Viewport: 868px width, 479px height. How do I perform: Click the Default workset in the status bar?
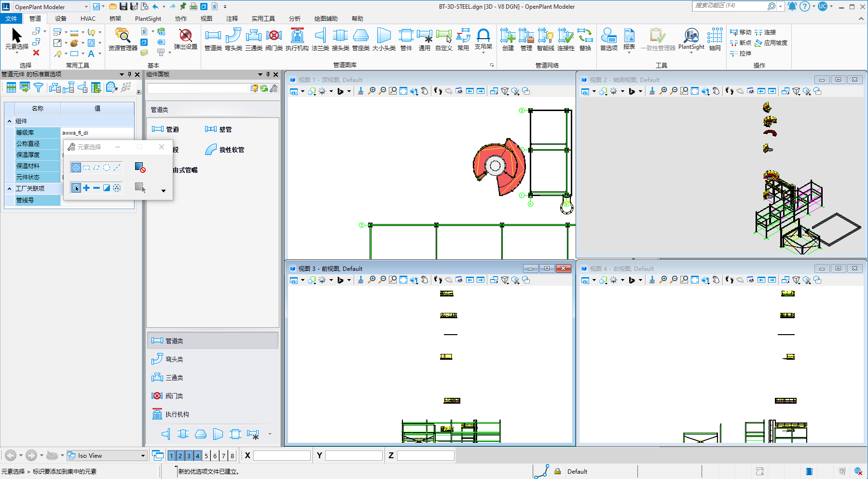point(578,471)
